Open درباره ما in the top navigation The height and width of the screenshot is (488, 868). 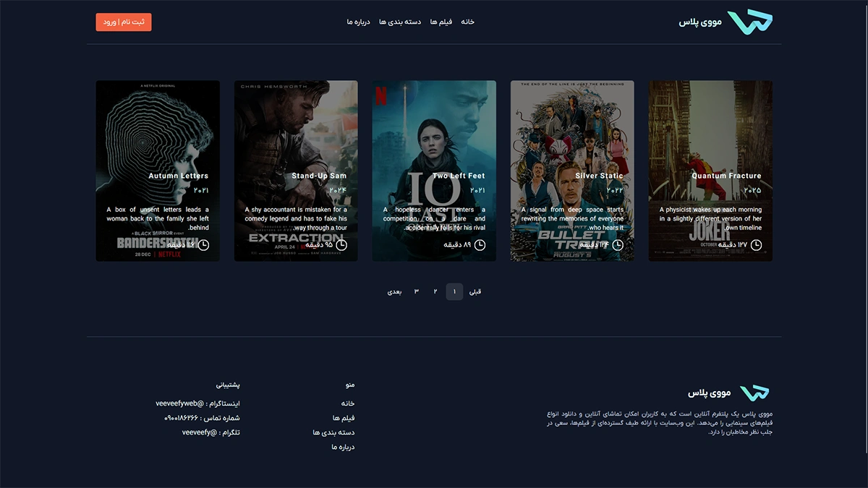pos(358,22)
